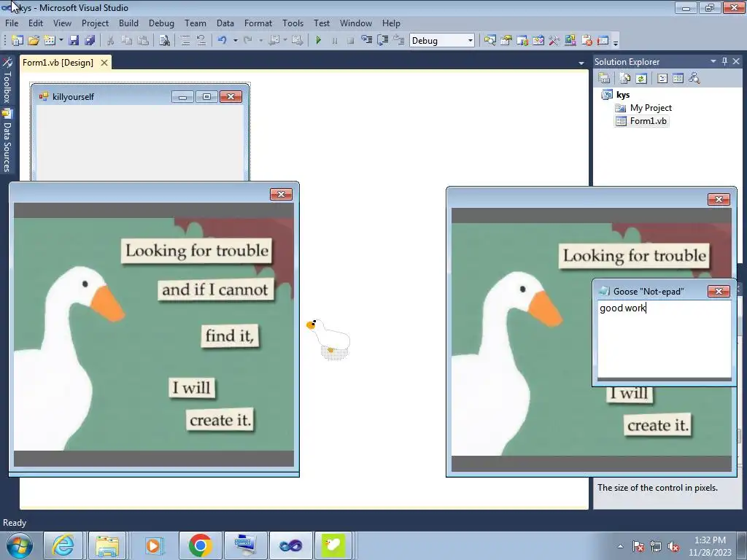The image size is (747, 560).
Task: Open the Navigate Backward dropdown arrow
Action: [285, 41]
